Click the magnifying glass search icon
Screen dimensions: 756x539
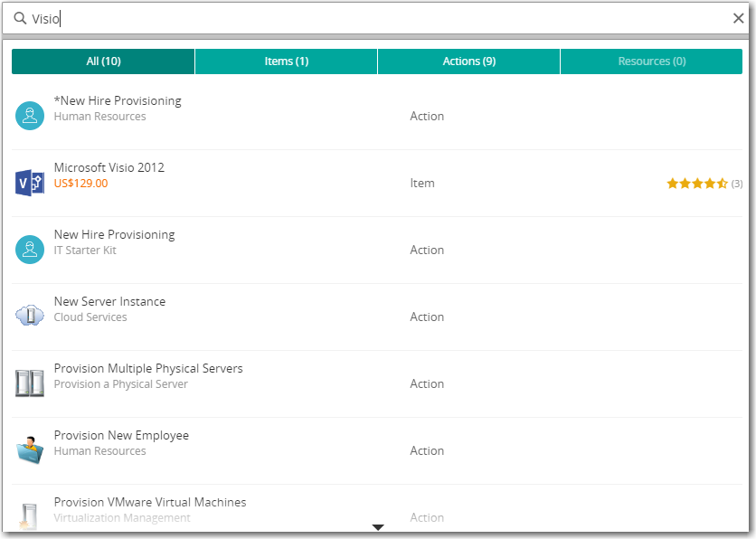coord(20,18)
